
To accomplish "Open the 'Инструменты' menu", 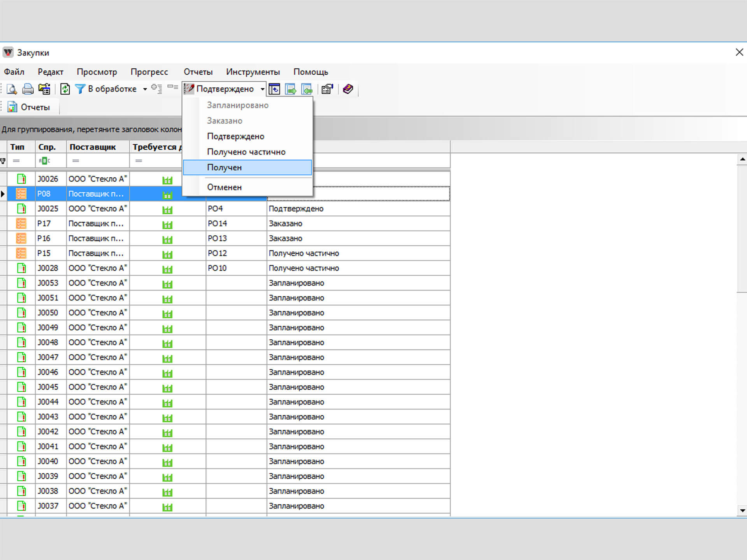I will point(253,72).
